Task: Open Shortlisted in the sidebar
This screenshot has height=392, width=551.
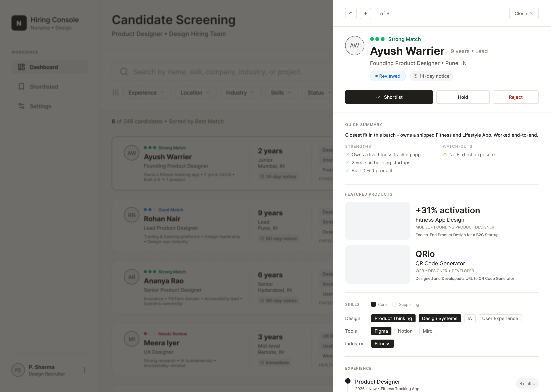Action: [50, 87]
